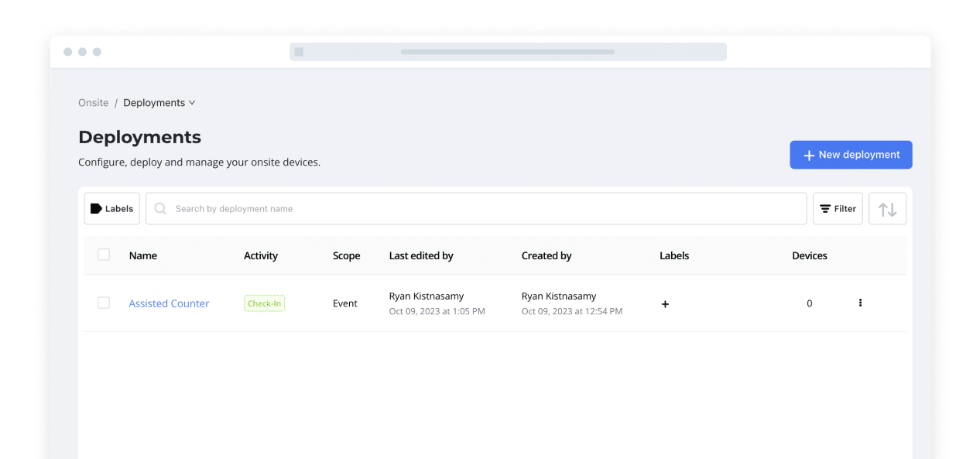Check the select-all checkbox in the table header

point(104,254)
